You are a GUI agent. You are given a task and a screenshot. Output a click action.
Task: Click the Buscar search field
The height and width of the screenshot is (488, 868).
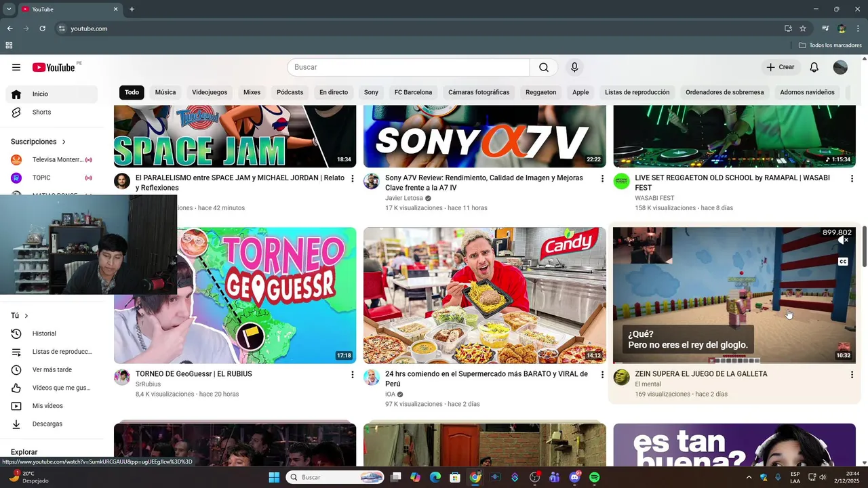click(408, 67)
